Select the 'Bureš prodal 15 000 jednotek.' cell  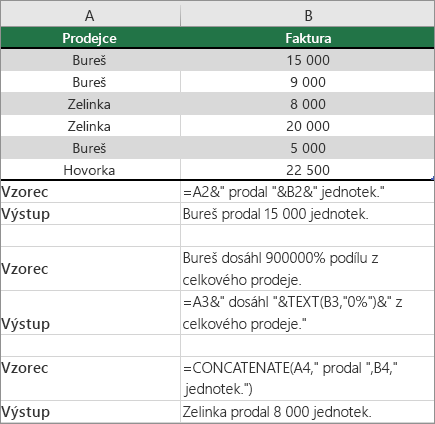pos(307,214)
